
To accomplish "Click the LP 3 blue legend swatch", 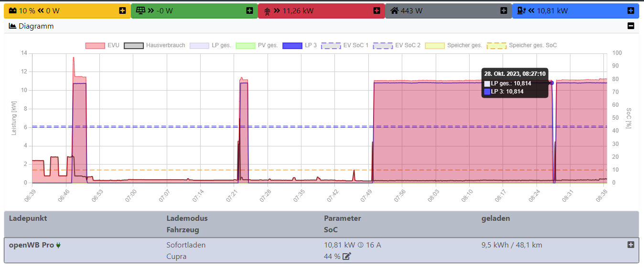I will point(292,45).
